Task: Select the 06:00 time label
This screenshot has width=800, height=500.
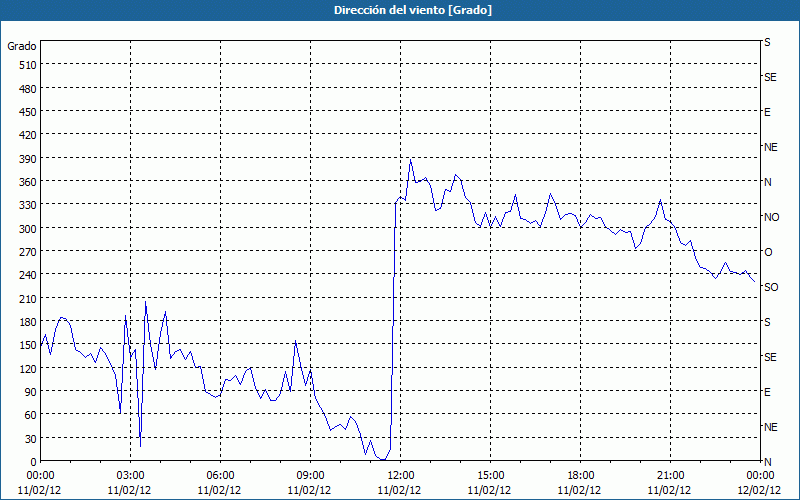Action: pos(220,476)
